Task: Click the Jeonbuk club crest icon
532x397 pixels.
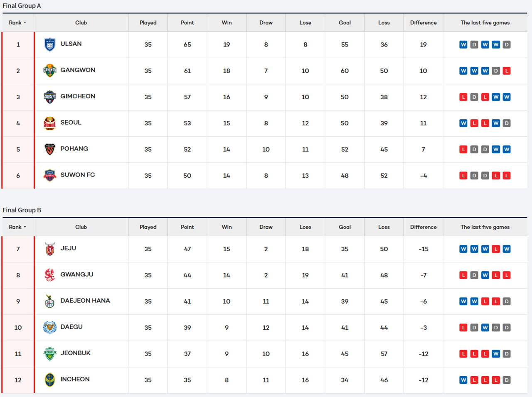Action: pyautogui.click(x=50, y=353)
